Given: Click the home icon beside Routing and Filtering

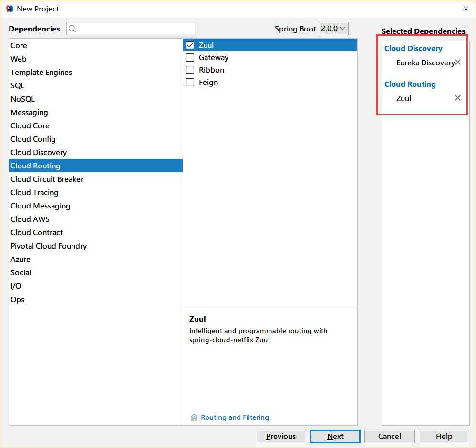Looking at the screenshot, I should coord(194,417).
